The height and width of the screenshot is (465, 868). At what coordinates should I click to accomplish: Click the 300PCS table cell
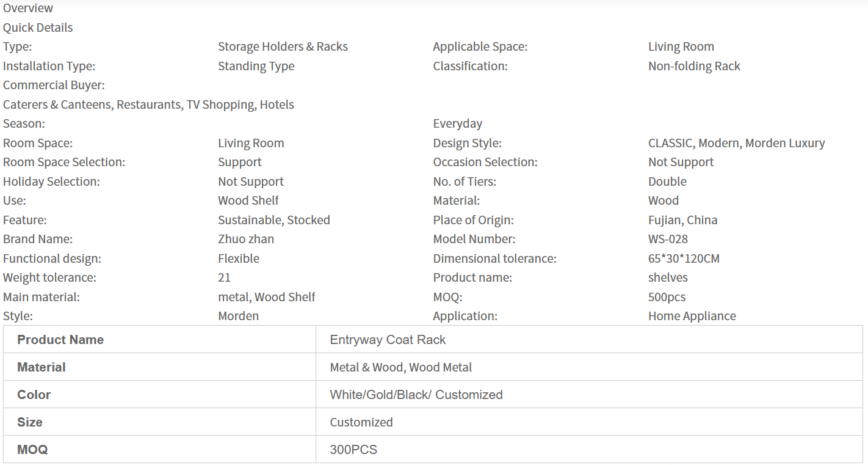[353, 450]
